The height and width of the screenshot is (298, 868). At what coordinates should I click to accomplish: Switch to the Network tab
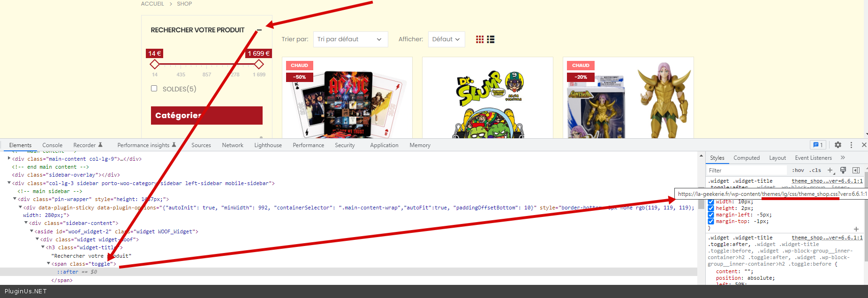(233, 145)
